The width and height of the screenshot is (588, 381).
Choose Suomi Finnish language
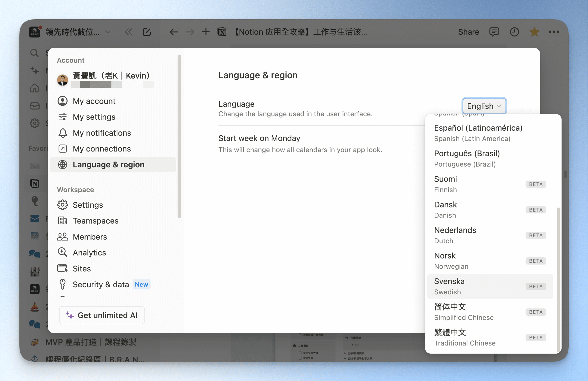tap(490, 184)
